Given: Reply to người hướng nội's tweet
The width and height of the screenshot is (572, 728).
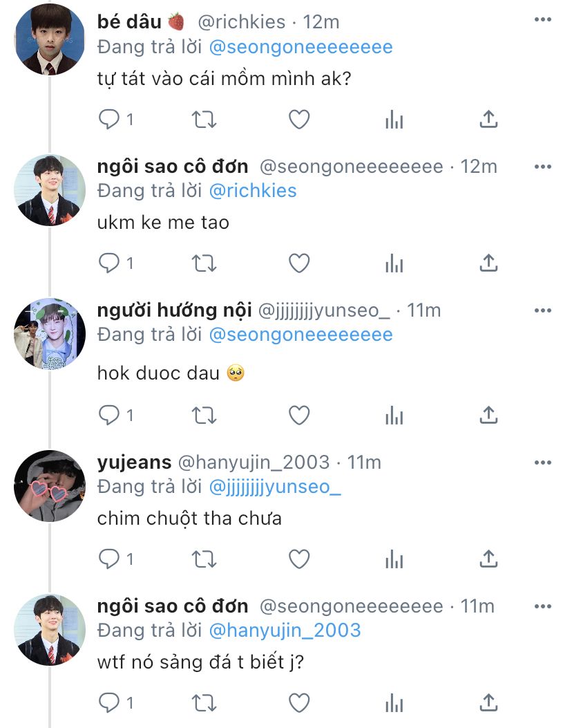Looking at the screenshot, I should (109, 415).
